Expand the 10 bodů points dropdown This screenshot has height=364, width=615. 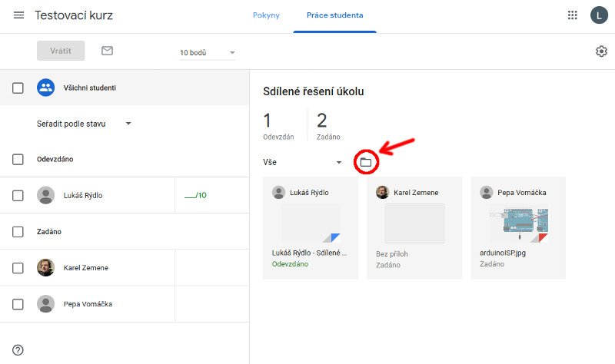coord(208,53)
